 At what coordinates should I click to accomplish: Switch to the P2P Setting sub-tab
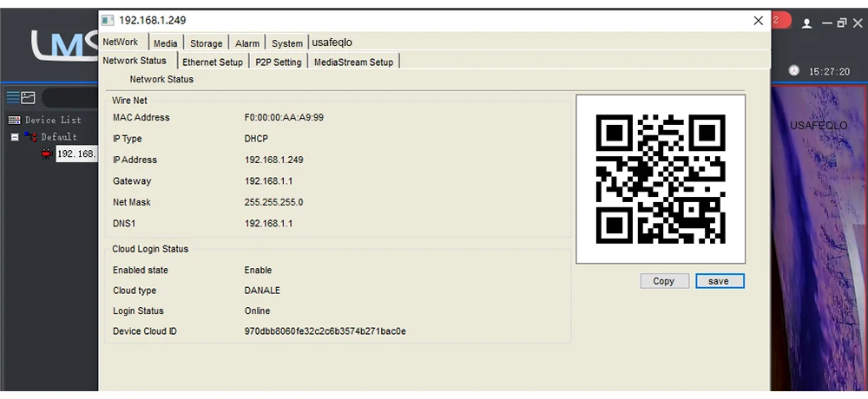click(279, 62)
